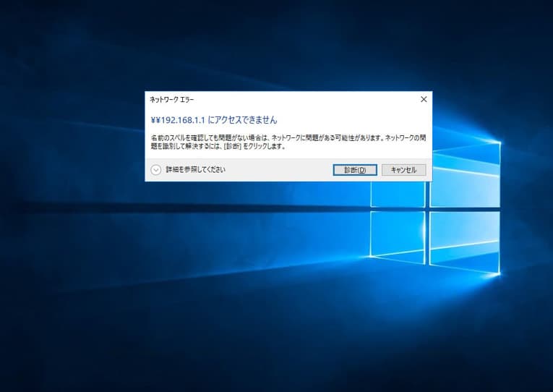
Task: Click second line of the error description
Action: pyautogui.click(x=217, y=145)
